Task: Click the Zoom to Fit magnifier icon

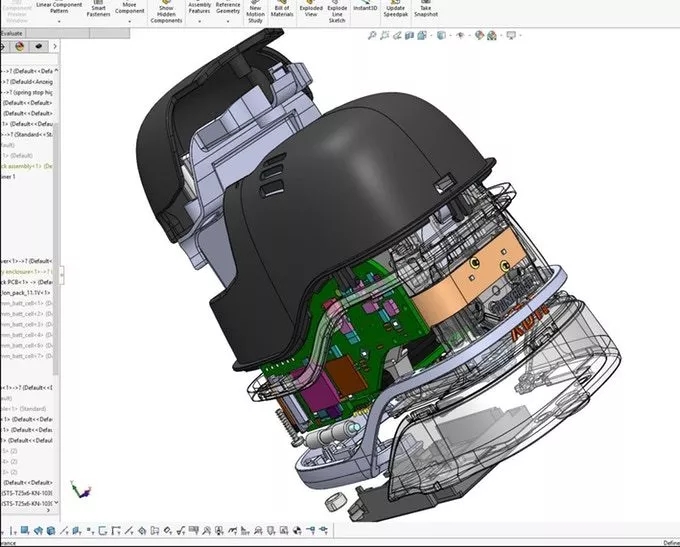Action: point(373,35)
